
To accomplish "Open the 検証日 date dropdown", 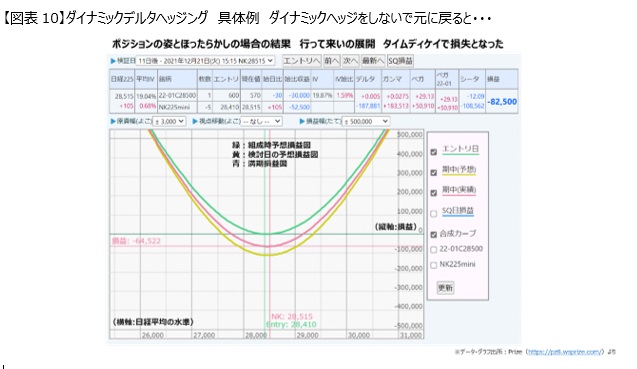I will [x=205, y=61].
